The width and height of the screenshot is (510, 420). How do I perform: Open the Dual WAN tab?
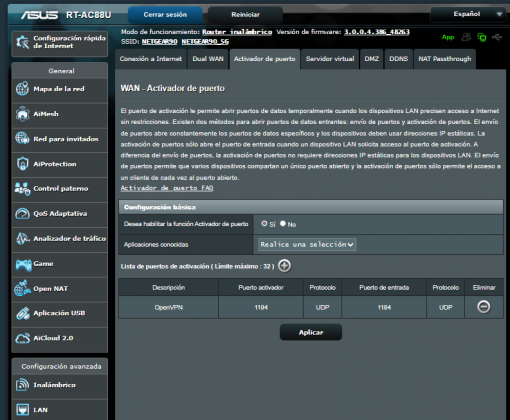208,59
